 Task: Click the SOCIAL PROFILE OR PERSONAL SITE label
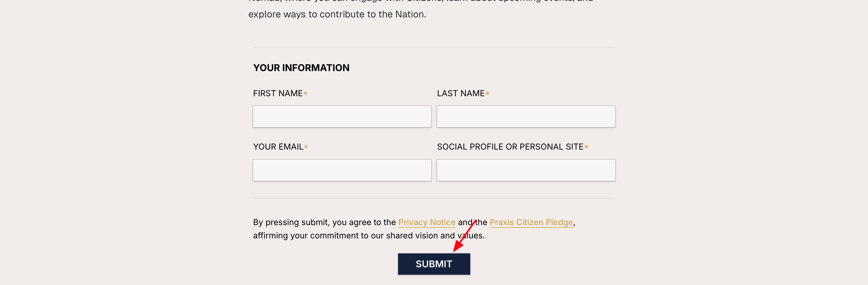[x=510, y=147]
